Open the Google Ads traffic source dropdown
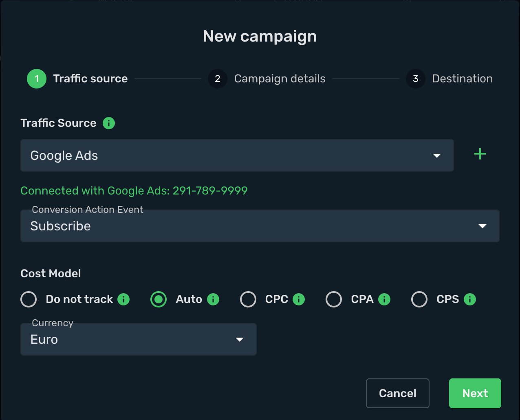 pos(237,155)
